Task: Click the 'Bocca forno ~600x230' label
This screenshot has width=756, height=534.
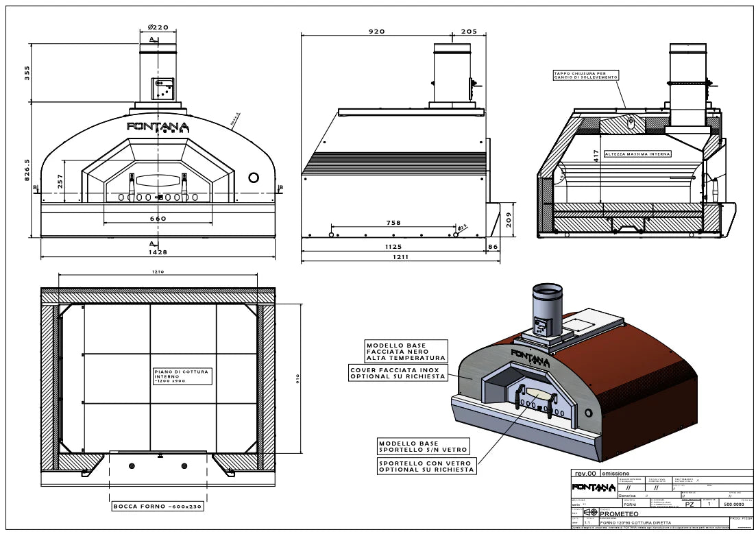Action: (158, 507)
